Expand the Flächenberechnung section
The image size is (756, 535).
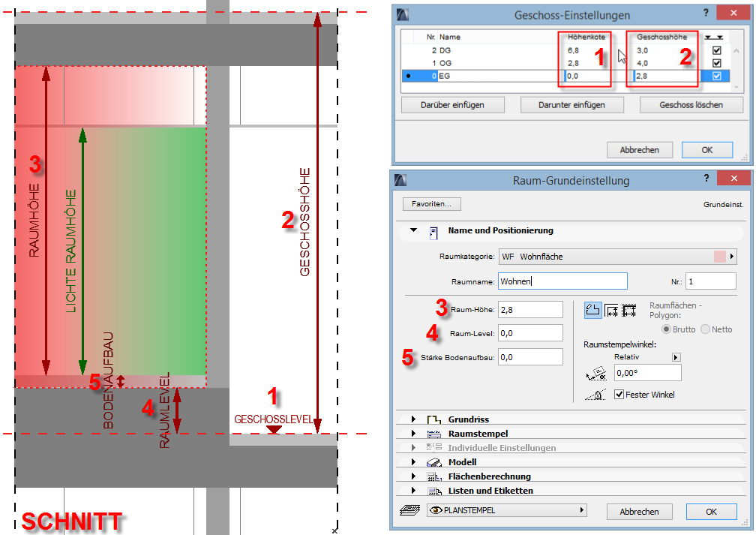[x=413, y=476]
